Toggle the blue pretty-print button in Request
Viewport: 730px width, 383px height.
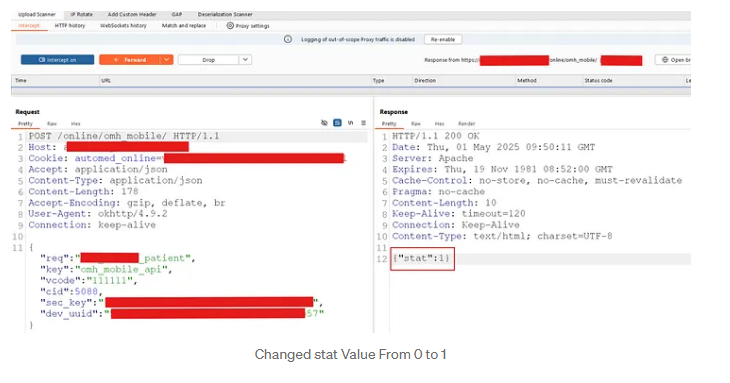[338, 123]
